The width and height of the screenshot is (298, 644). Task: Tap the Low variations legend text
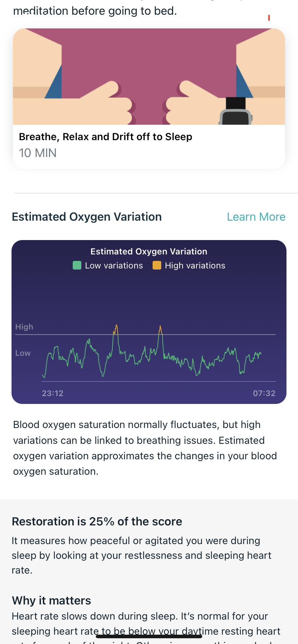114,266
